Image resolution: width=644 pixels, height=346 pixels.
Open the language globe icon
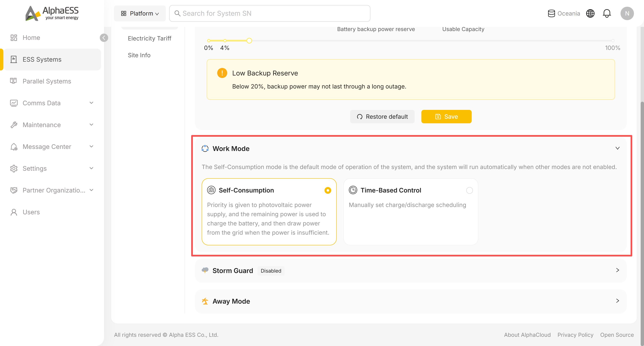click(x=590, y=13)
